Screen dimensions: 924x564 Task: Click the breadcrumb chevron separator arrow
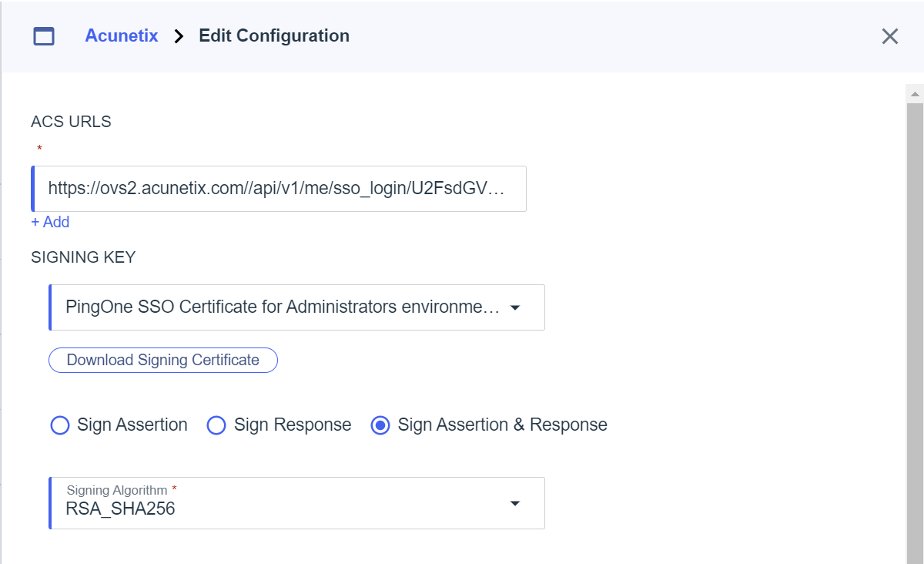coord(179,36)
